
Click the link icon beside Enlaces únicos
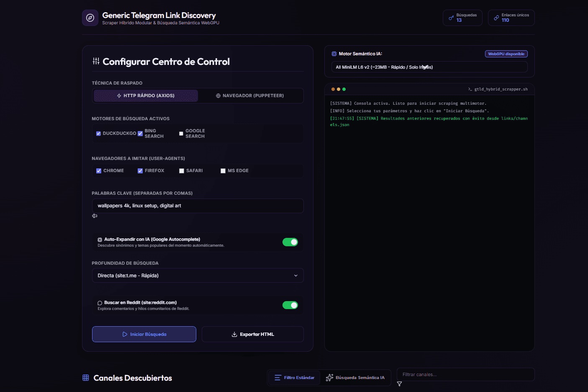point(496,18)
